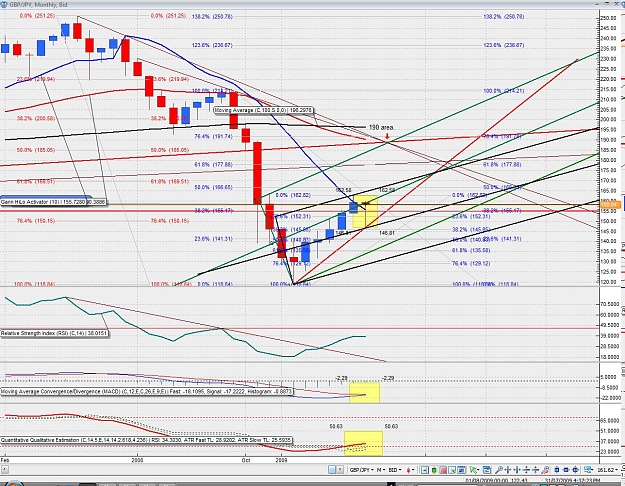Click the calendar window toolbar icon
The image size is (625, 486).
(487, 470)
